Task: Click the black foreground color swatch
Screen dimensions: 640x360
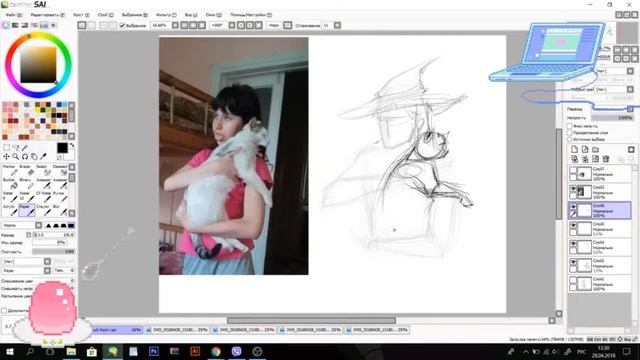Action: pos(62,148)
